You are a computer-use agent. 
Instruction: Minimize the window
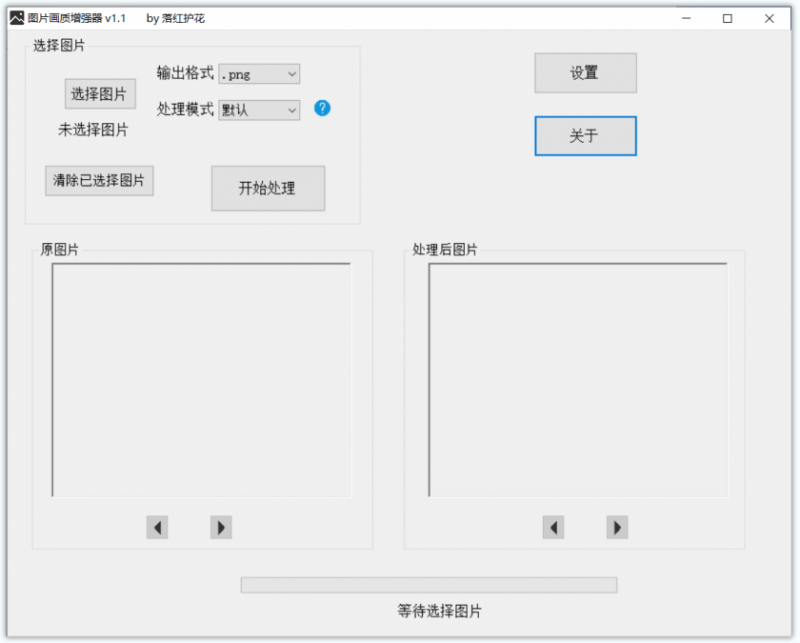click(x=686, y=18)
